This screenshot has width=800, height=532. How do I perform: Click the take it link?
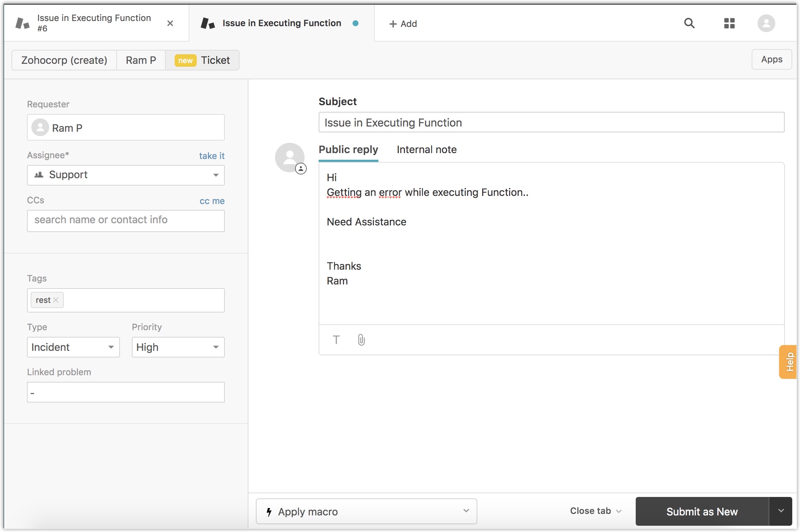[212, 156]
